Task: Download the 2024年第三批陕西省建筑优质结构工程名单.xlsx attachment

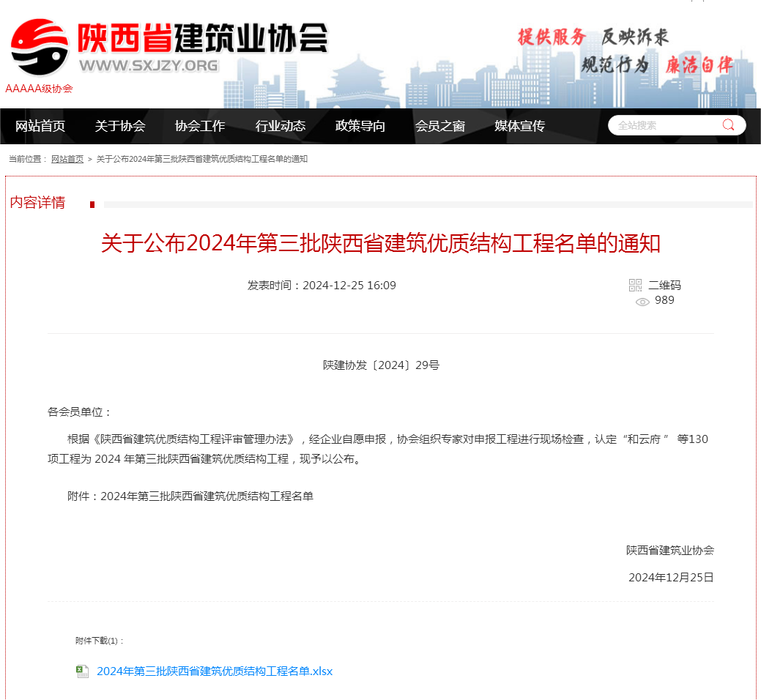Action: 215,671
